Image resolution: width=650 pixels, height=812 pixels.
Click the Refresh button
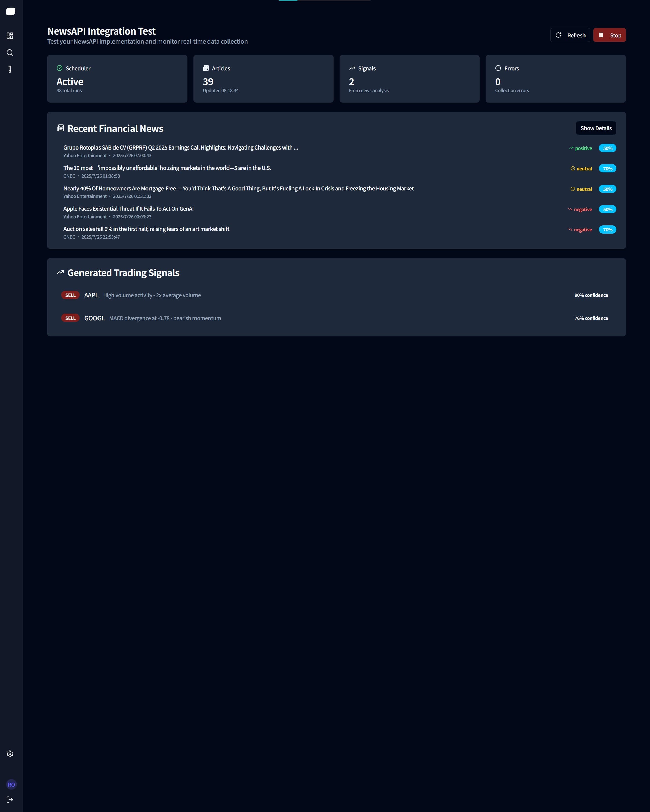(x=570, y=35)
